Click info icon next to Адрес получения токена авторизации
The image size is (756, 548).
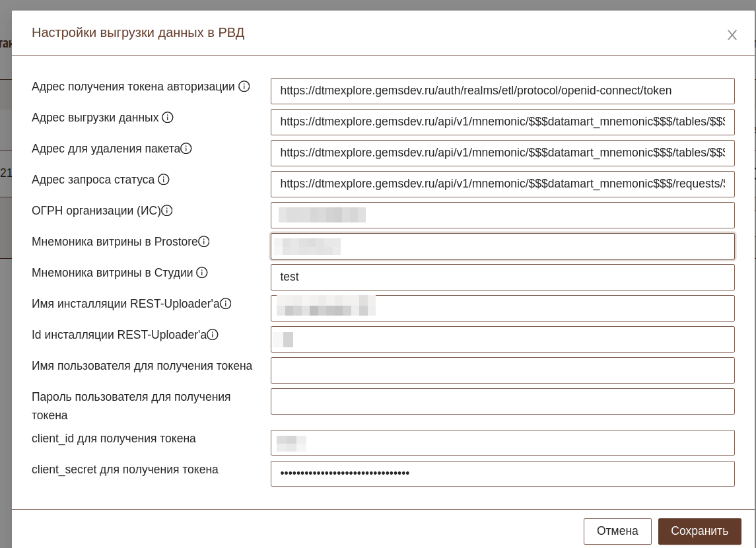coord(244,86)
